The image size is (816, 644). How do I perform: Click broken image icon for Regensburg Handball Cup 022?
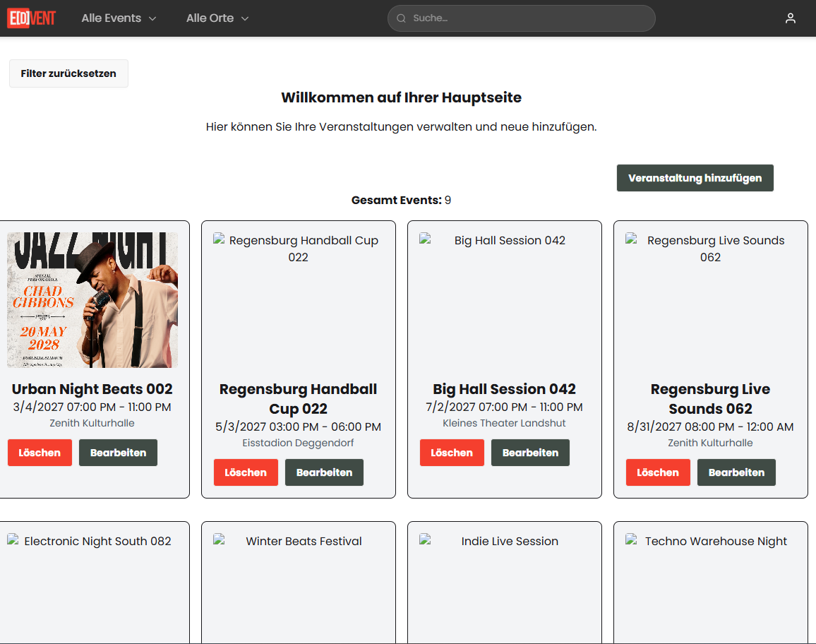point(219,239)
